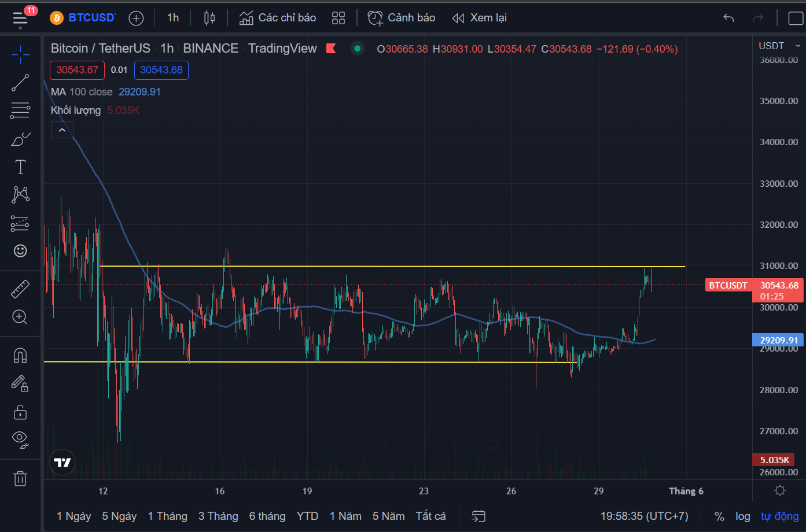
Task: Open Các chỉ báo indicators panel
Action: click(278, 18)
